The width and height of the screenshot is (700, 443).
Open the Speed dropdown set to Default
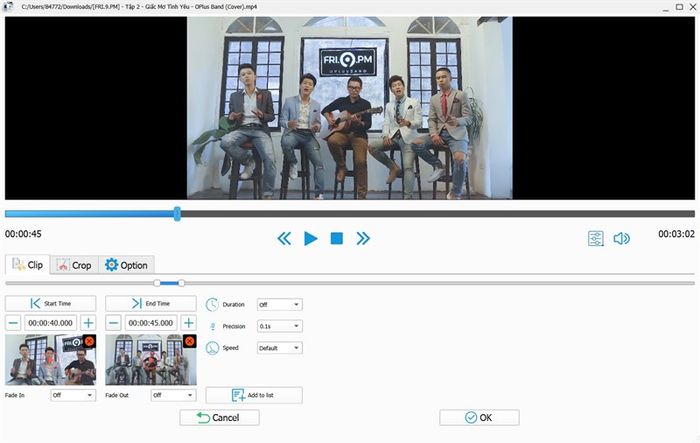point(280,348)
